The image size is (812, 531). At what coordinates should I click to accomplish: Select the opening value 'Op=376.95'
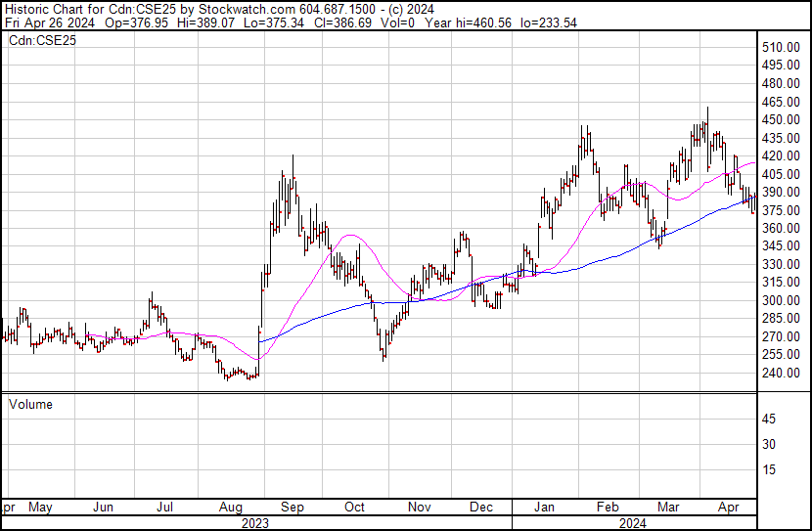pos(136,22)
